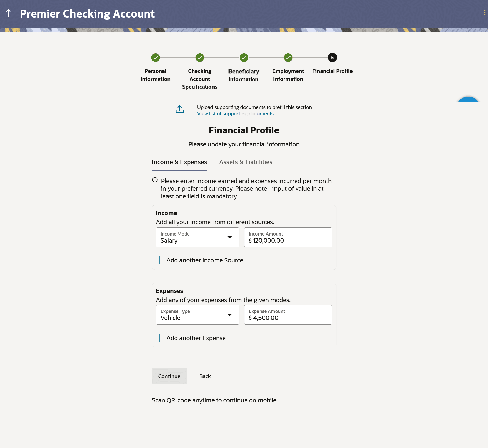
Task: Click the Employment Information step checkmark
Action: (x=288, y=58)
